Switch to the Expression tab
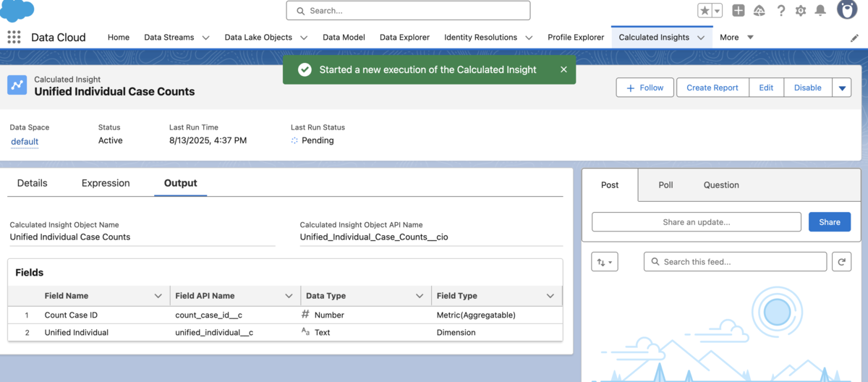868x382 pixels. point(106,183)
